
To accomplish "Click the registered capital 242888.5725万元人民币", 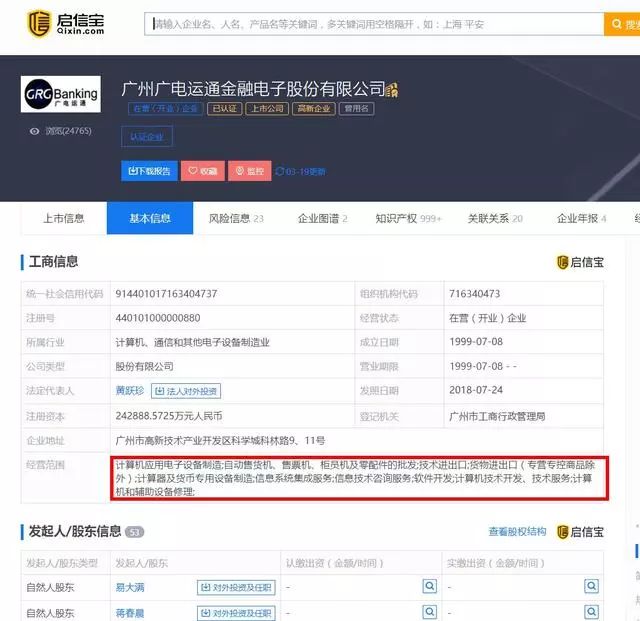I will click(169, 416).
